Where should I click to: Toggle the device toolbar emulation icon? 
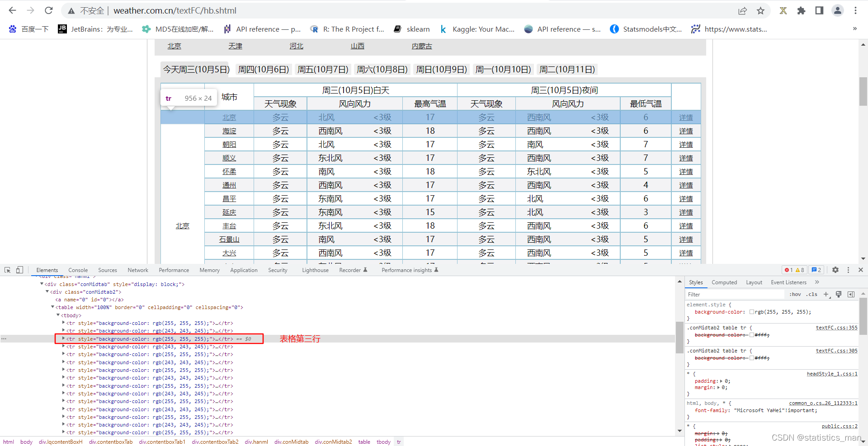19,270
